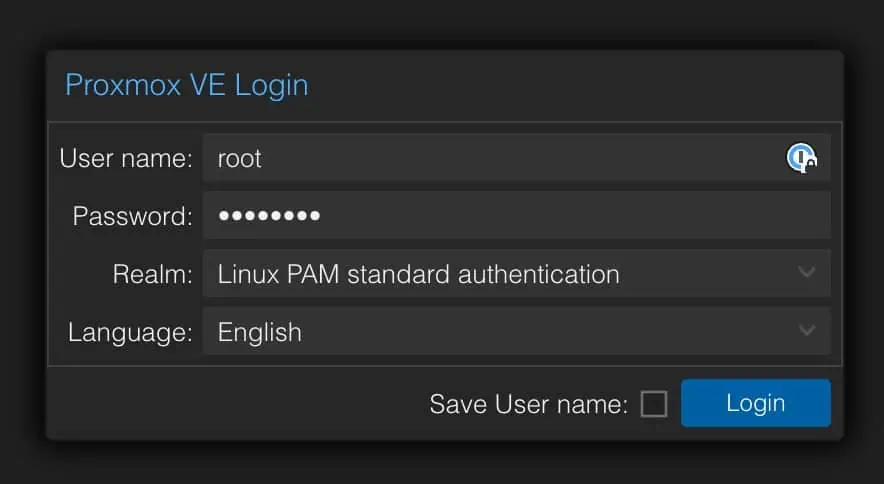The image size is (884, 484).
Task: Click the "Password:" field label
Action: 132,216
